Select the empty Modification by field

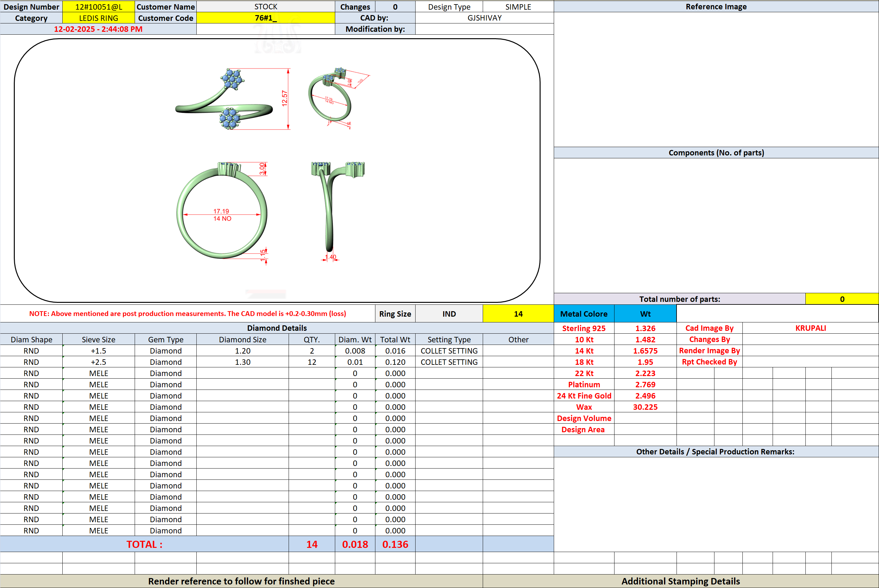click(485, 29)
